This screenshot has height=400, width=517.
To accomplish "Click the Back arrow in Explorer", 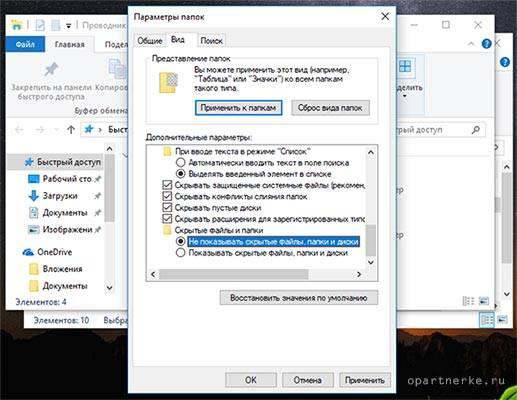I will pos(20,129).
